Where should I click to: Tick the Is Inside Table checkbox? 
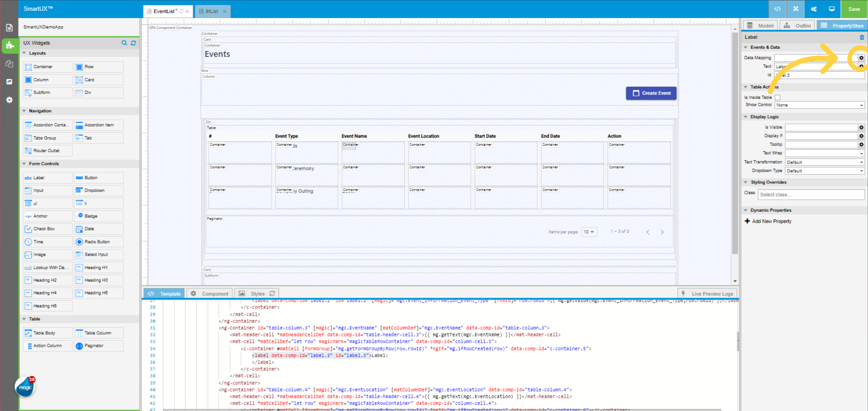tap(778, 98)
